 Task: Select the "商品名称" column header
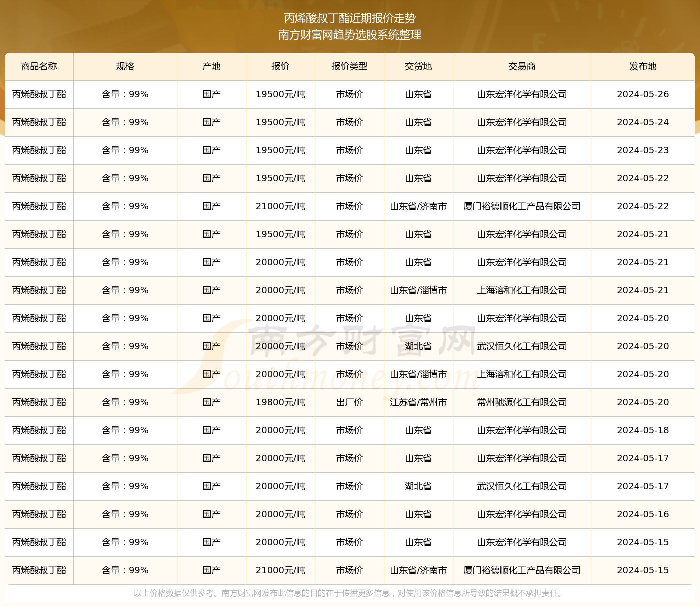tap(39, 66)
